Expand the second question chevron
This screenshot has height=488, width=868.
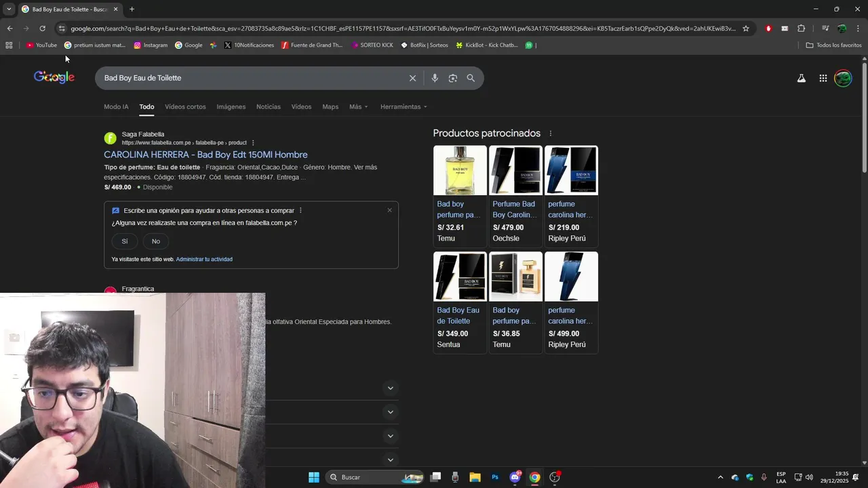pyautogui.click(x=390, y=412)
